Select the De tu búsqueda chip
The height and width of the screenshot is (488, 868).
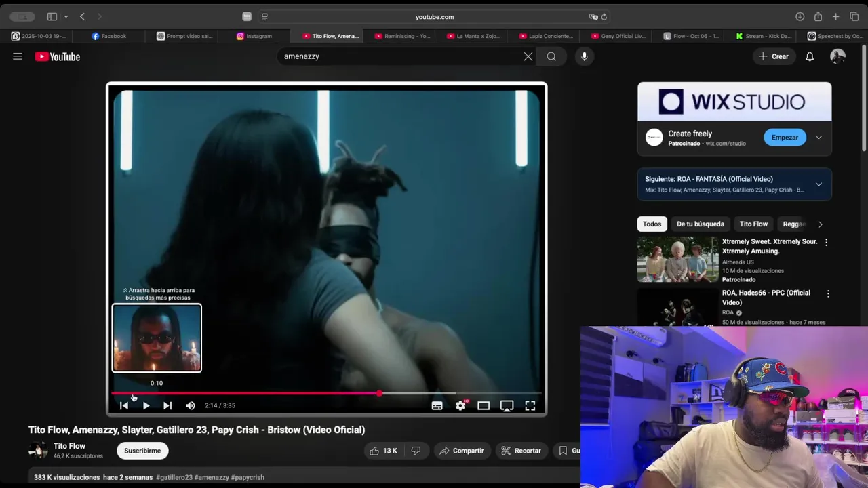point(701,224)
